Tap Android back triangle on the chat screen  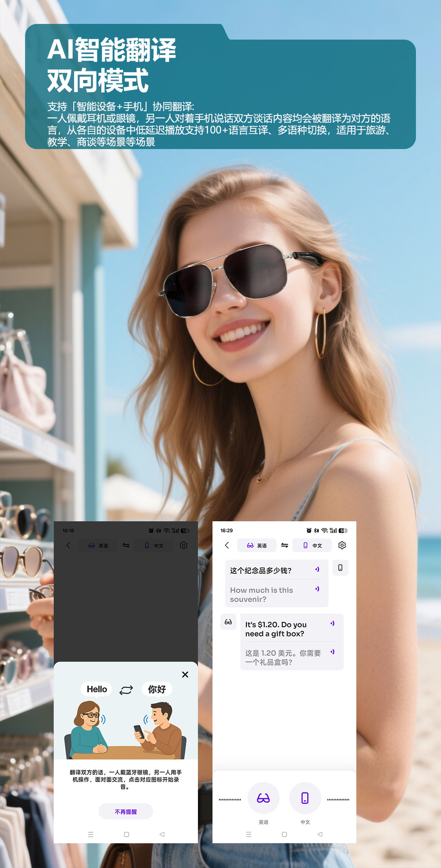320,835
